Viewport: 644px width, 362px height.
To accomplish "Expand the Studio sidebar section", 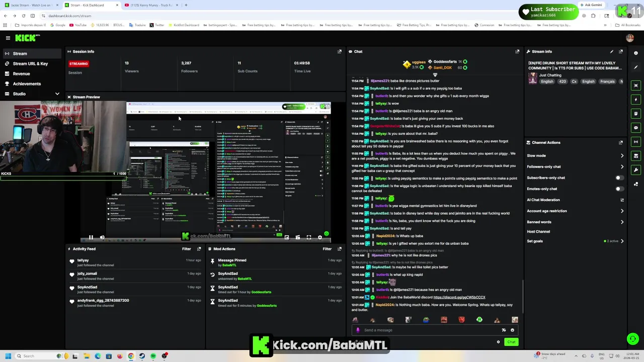I will 57,94.
